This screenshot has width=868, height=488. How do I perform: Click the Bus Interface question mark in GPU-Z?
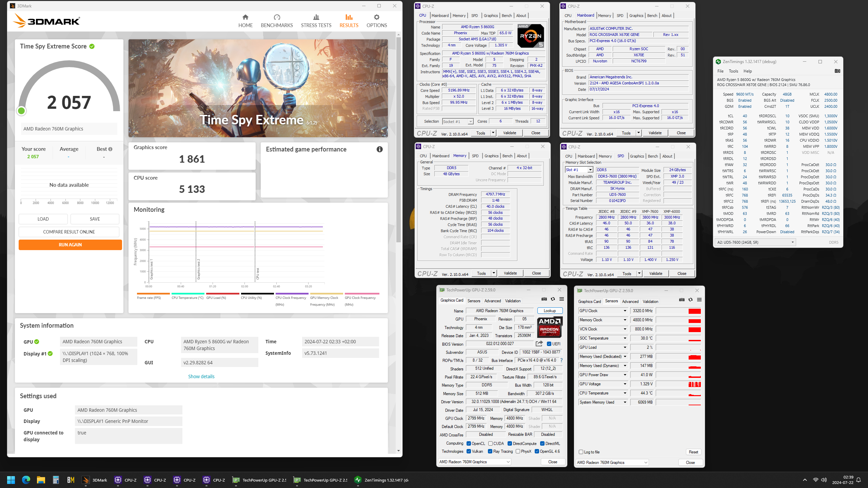point(561,360)
